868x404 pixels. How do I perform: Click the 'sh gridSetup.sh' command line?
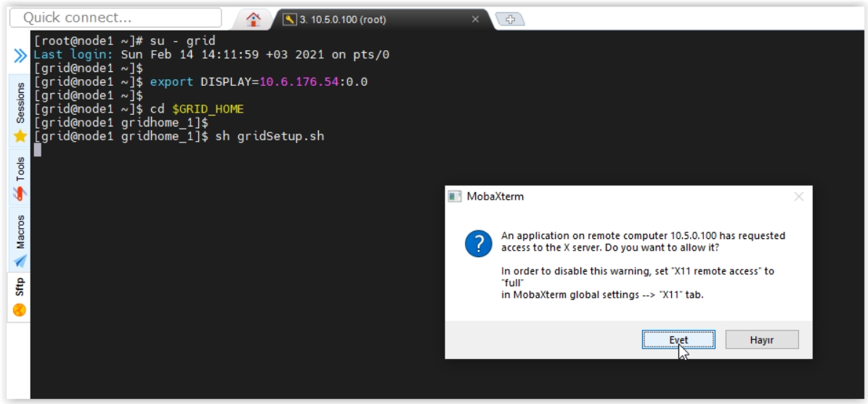179,136
